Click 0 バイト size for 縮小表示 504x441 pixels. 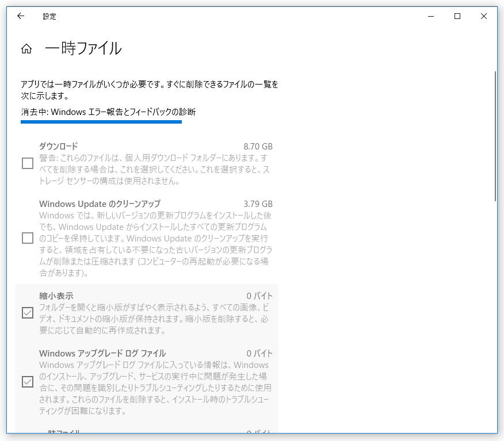[259, 296]
